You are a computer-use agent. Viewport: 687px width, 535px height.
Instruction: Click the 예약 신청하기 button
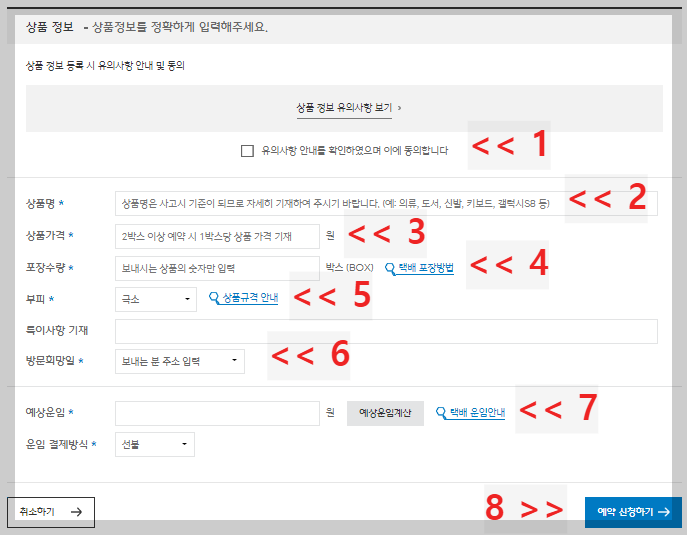633,512
